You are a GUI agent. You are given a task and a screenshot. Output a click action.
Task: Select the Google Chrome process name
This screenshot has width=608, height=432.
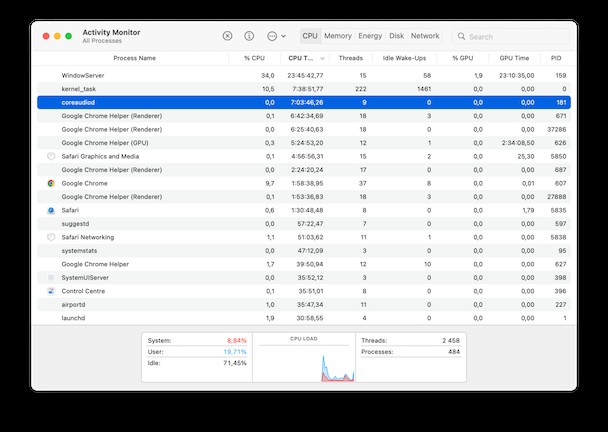[84, 183]
